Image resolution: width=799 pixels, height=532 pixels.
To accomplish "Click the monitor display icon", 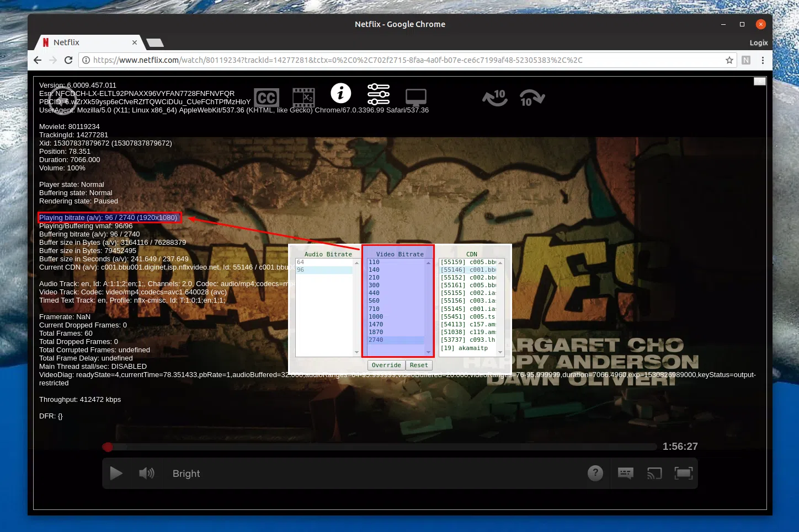I will [x=416, y=96].
